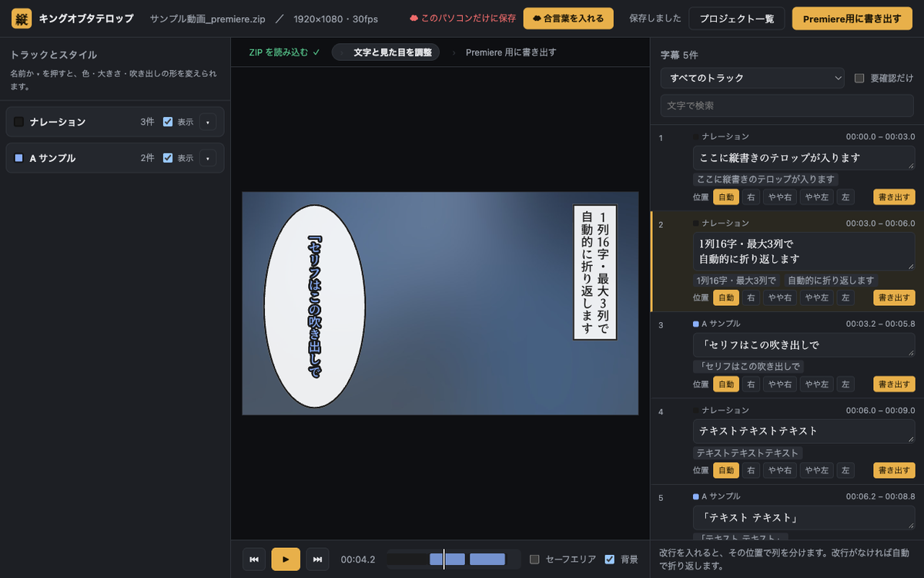The width and height of the screenshot is (924, 578).
Task: Click the timecode 00:03.0 – 00:06.0
Action: 880,223
